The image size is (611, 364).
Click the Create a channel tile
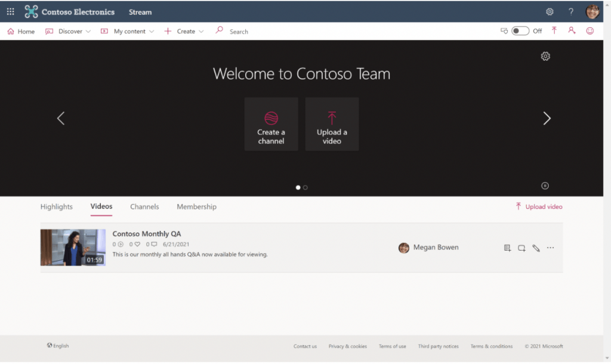[x=271, y=124]
